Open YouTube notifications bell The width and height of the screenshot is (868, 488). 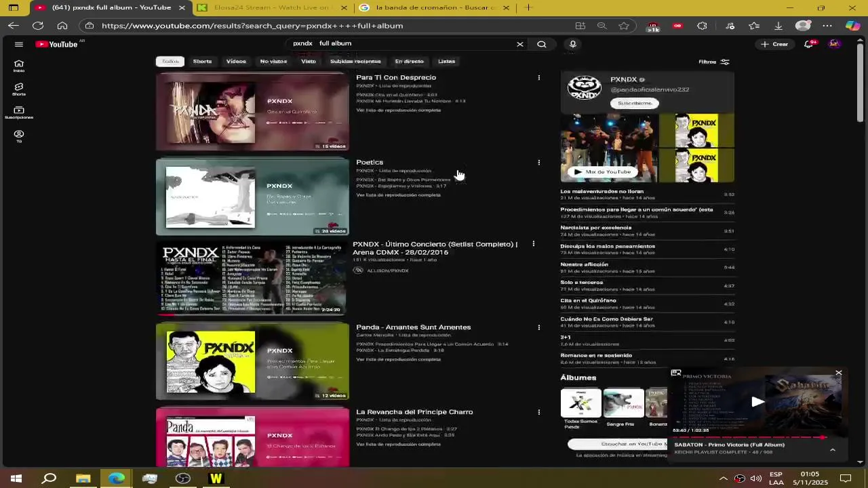coord(809,44)
